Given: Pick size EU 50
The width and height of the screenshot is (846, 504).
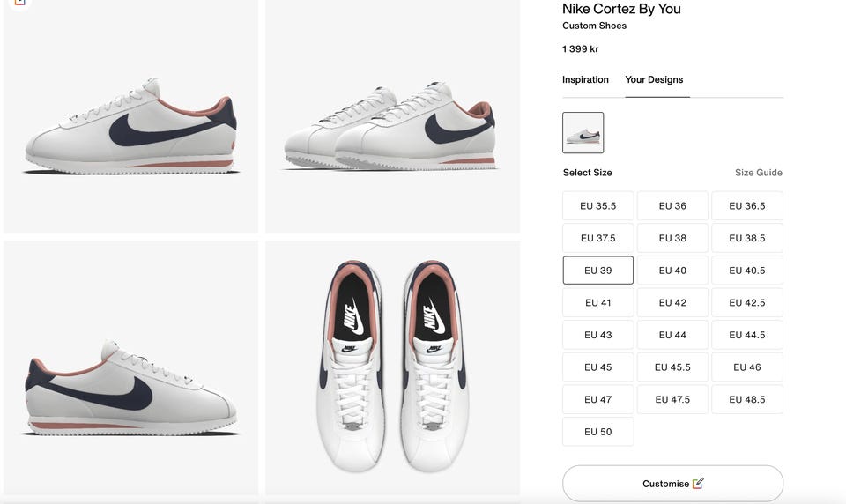Looking at the screenshot, I should tap(597, 432).
